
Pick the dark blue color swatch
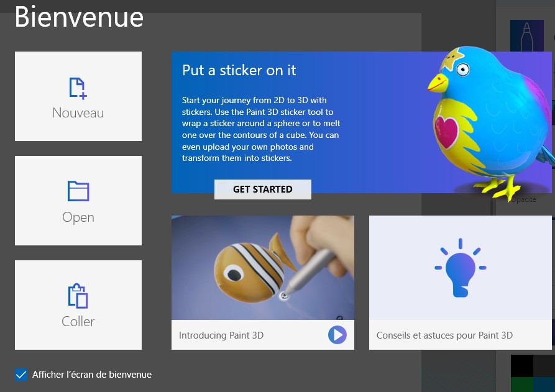coord(544,385)
